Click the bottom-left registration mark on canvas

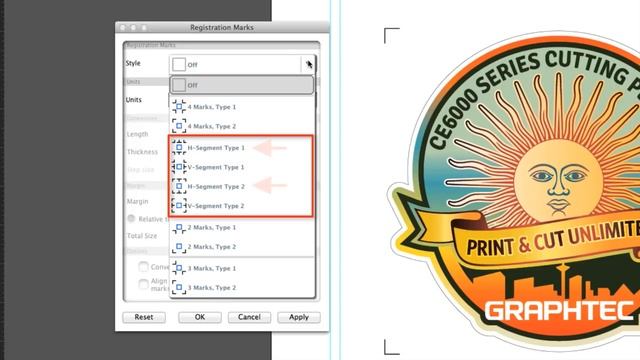(391, 347)
